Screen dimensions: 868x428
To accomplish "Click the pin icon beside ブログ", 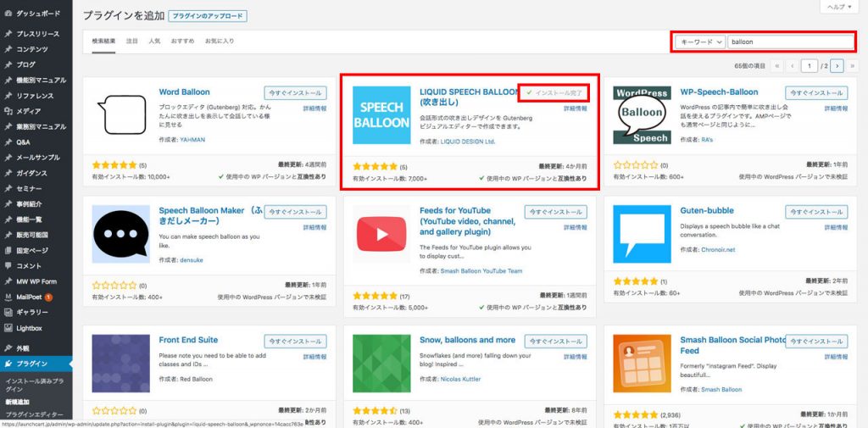I will pyautogui.click(x=8, y=64).
